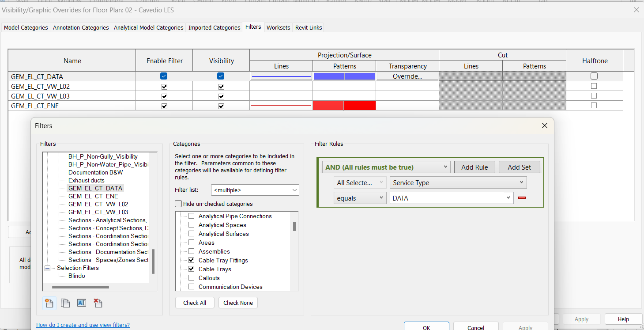
Task: Collapse the Selection Filters tree node
Action: [x=47, y=268]
